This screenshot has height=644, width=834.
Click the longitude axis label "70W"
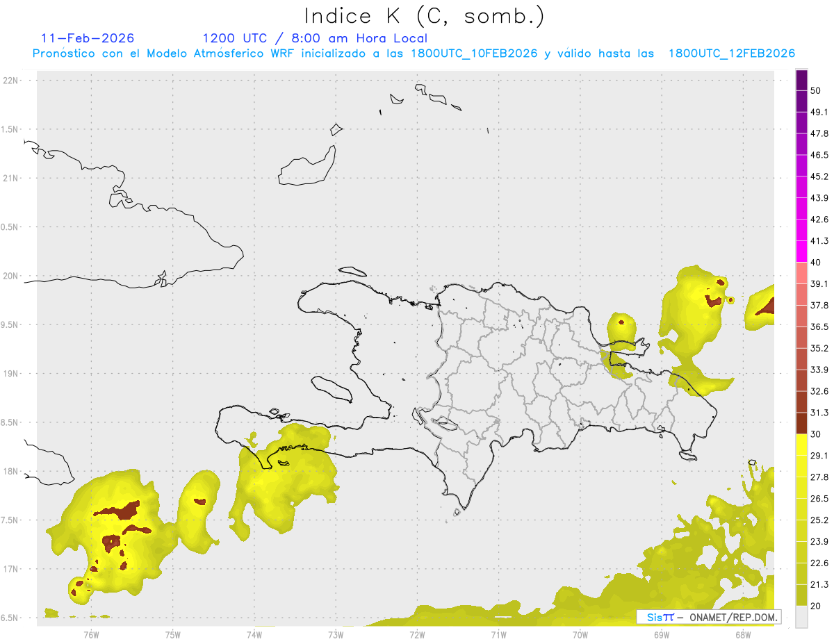point(580,635)
